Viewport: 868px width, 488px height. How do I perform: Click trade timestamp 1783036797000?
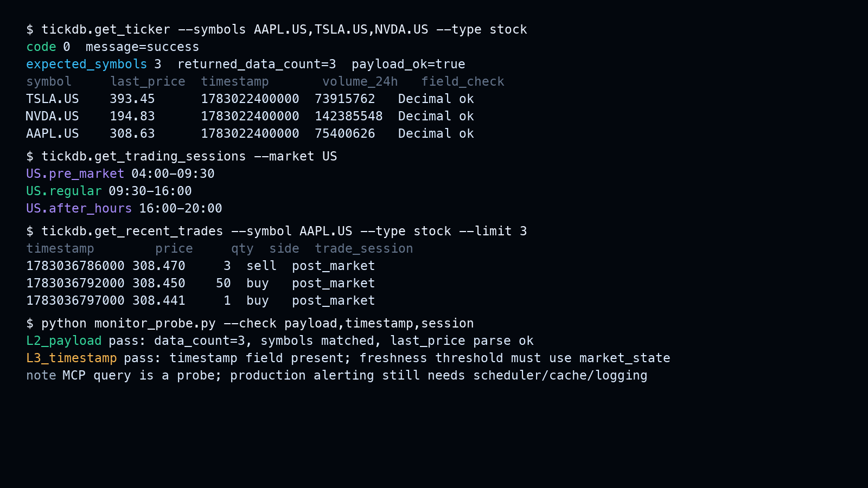tap(75, 301)
